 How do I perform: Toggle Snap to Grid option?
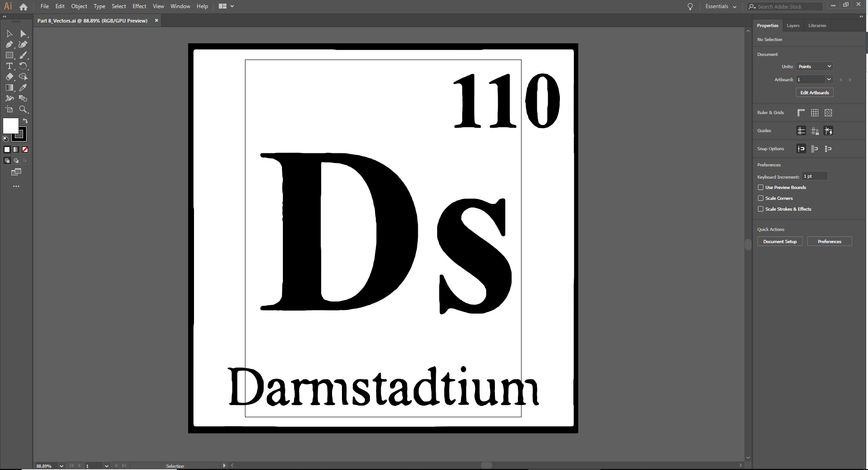(815, 149)
